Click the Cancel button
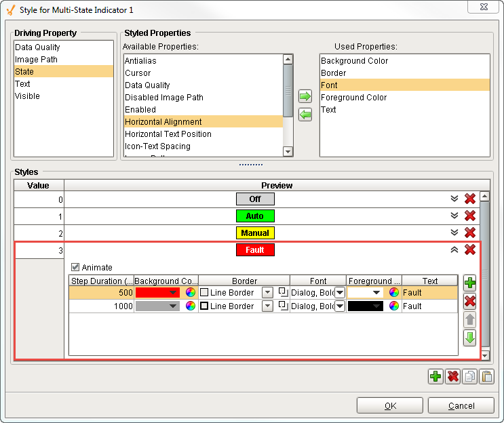The image size is (504, 423). [x=461, y=405]
